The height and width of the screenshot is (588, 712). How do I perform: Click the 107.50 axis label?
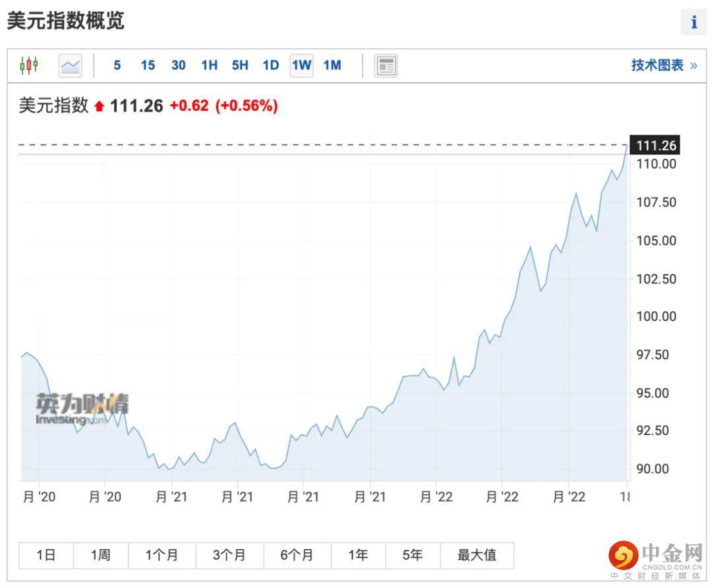click(656, 202)
